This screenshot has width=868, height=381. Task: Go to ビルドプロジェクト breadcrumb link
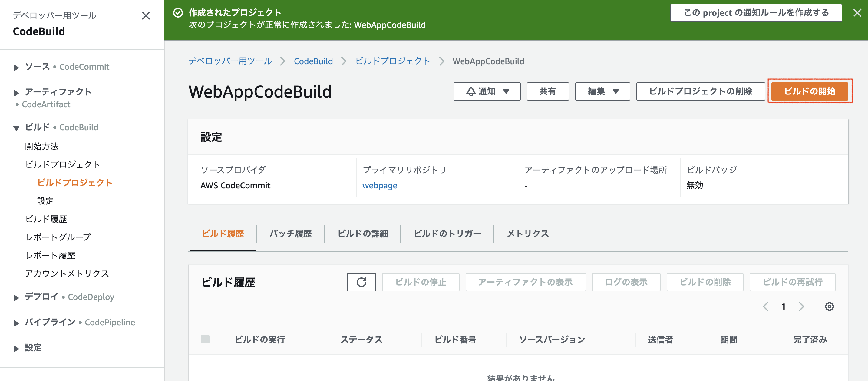pyautogui.click(x=393, y=61)
